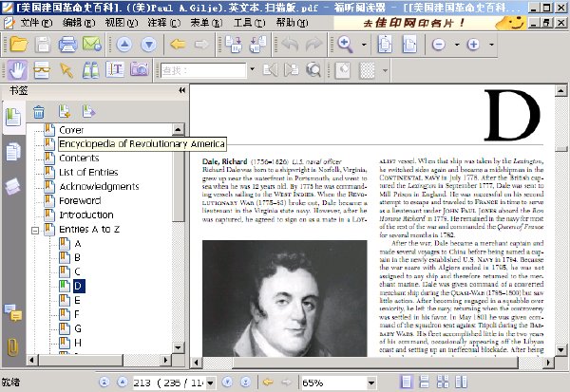Go to last page in the status bar
The height and width of the screenshot is (392, 570).
pyautogui.click(x=246, y=383)
